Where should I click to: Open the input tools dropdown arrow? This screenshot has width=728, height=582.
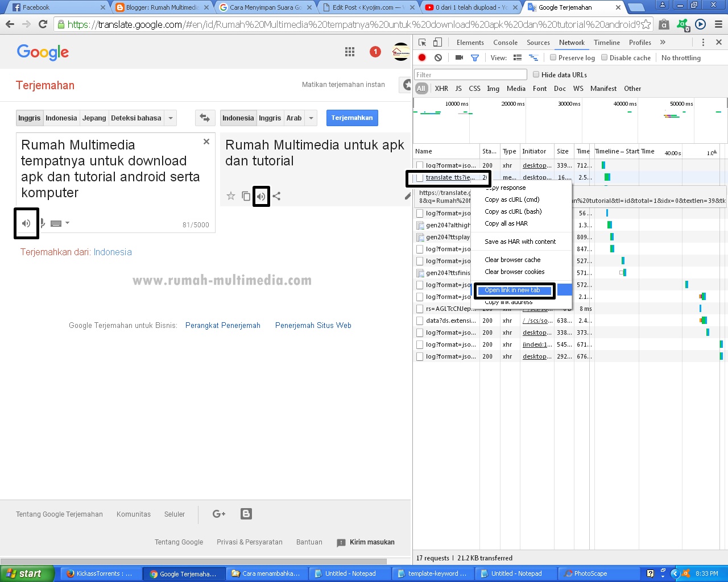[x=67, y=223]
